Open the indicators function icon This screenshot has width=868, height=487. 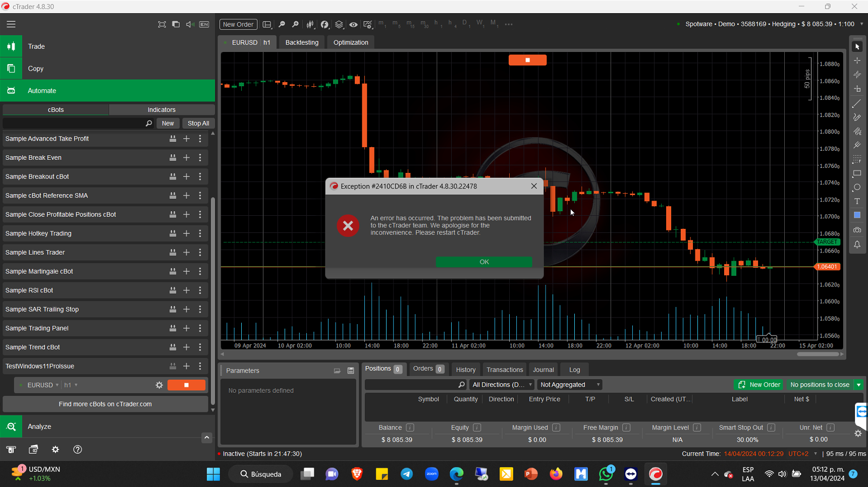(325, 24)
